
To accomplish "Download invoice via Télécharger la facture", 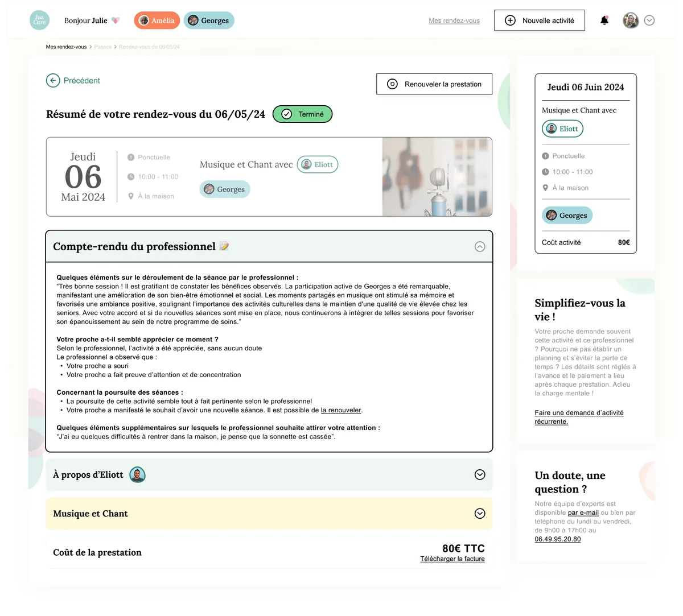I will [452, 559].
